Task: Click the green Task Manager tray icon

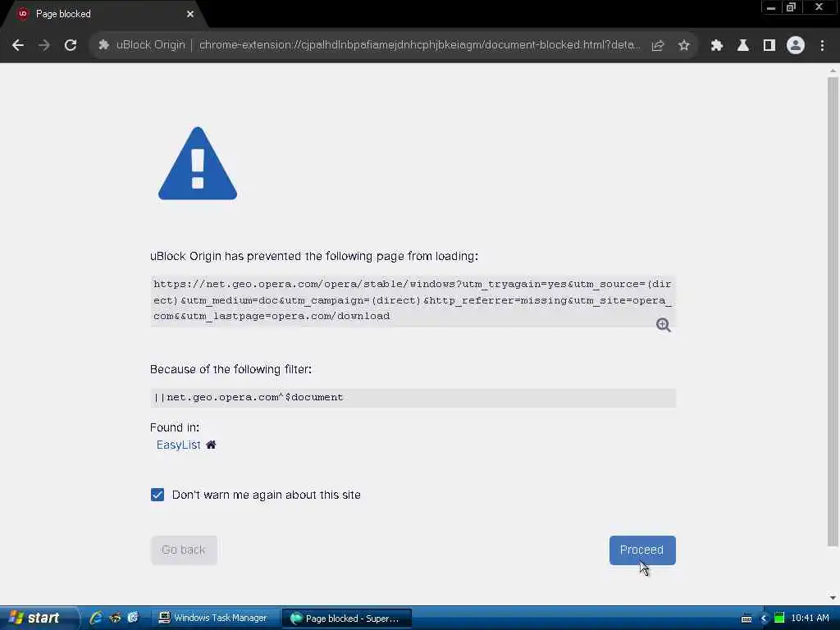Action: point(779,619)
